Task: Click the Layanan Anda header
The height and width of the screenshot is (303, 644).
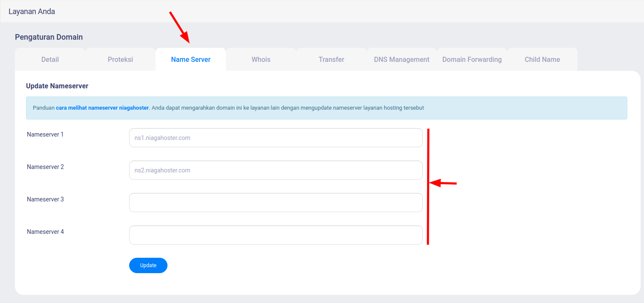Action: coord(32,12)
